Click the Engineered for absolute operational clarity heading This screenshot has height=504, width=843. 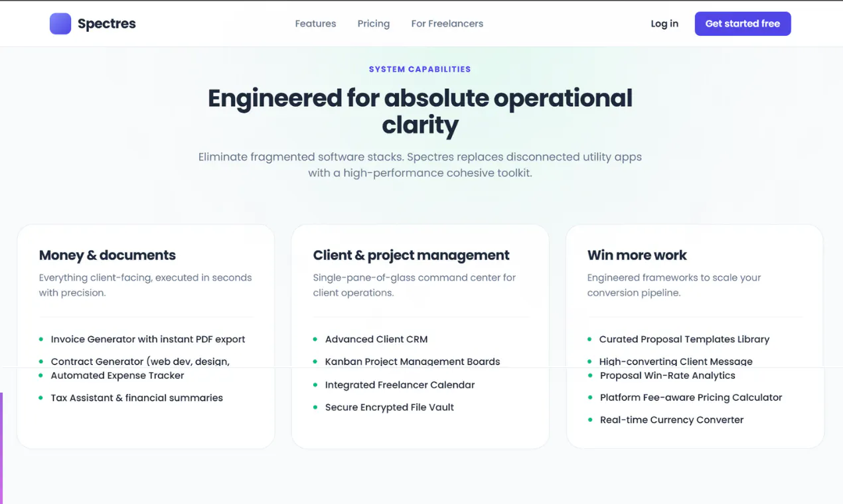pos(420,111)
